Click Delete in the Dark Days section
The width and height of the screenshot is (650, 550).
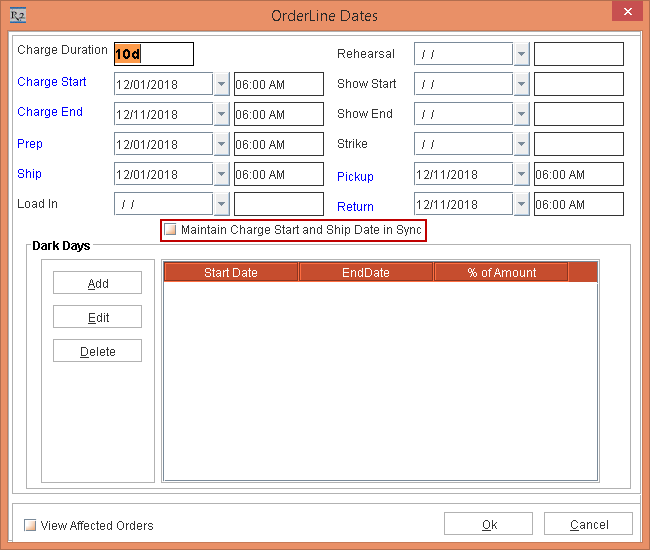point(97,351)
